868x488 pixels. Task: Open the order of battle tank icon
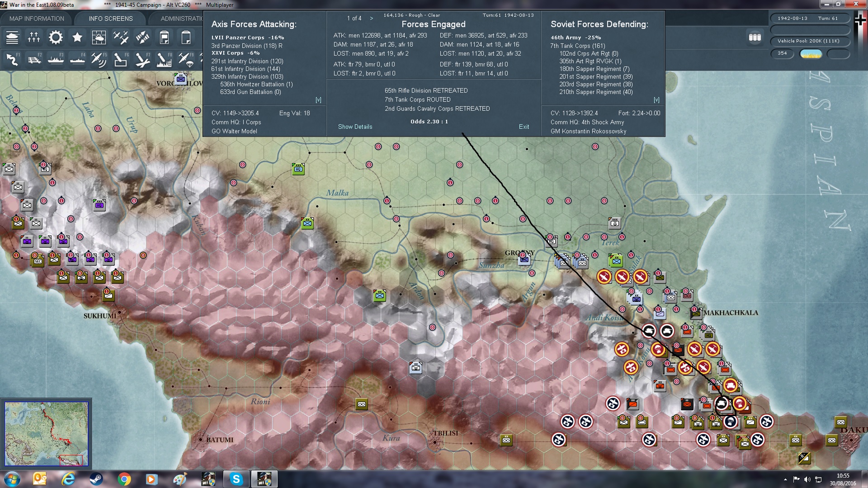12,38
